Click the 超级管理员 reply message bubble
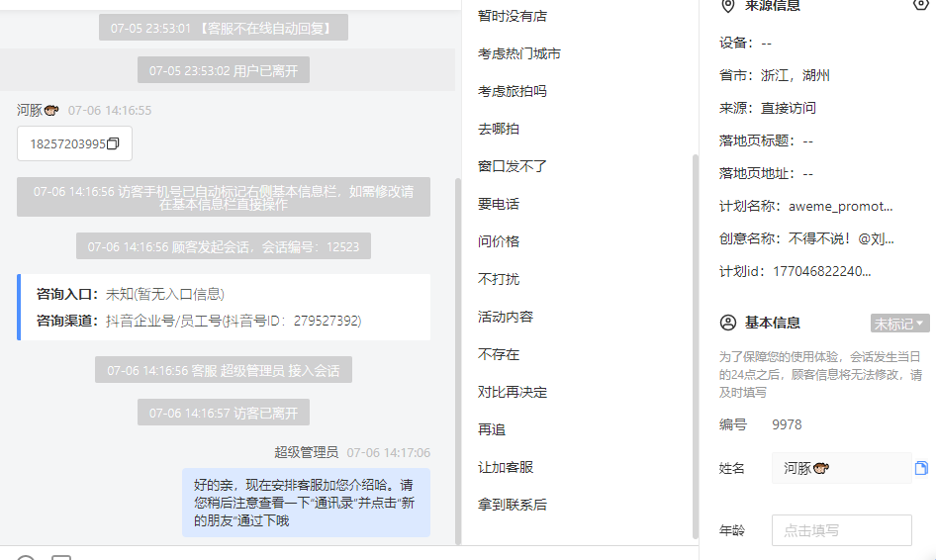The height and width of the screenshot is (560, 936). point(306,503)
